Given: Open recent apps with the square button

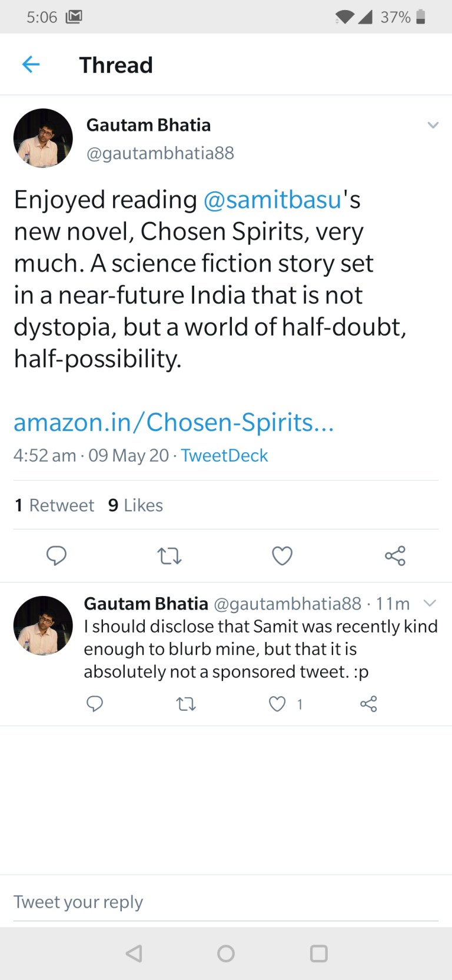Looking at the screenshot, I should pyautogui.click(x=319, y=953).
